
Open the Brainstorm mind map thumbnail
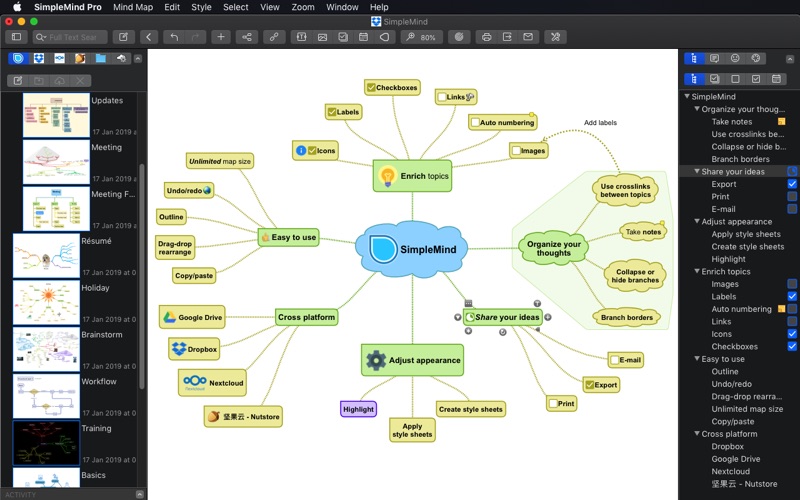(x=46, y=349)
